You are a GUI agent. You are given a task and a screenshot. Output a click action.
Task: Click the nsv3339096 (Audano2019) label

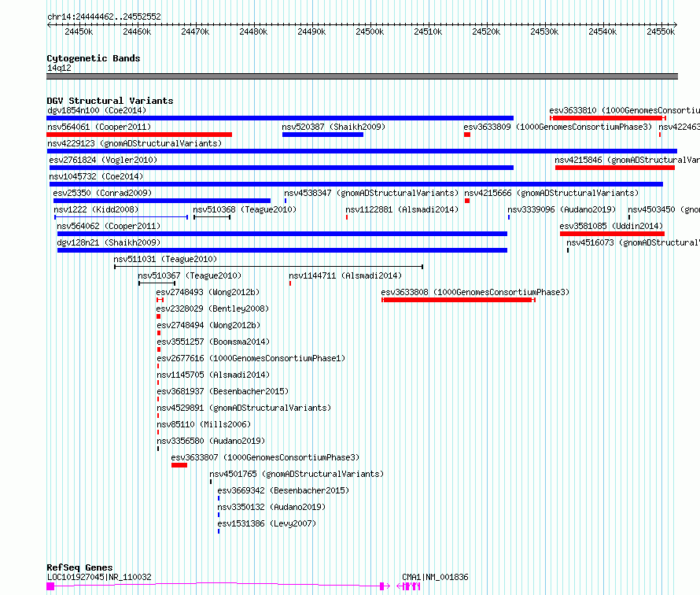tap(562, 209)
